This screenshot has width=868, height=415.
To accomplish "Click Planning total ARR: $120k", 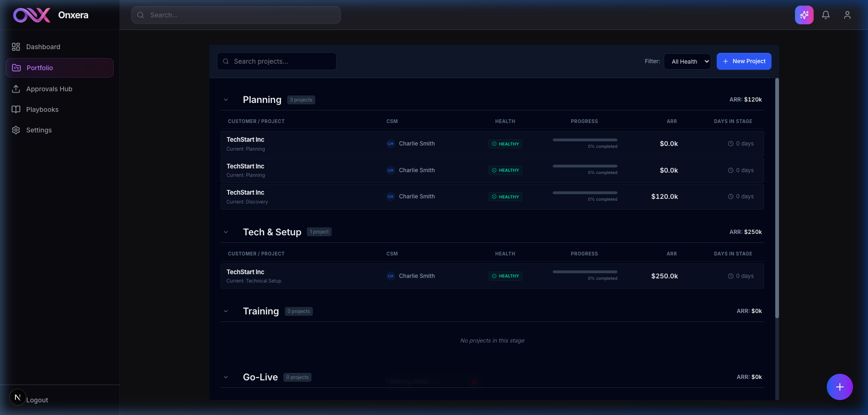I will pyautogui.click(x=745, y=100).
